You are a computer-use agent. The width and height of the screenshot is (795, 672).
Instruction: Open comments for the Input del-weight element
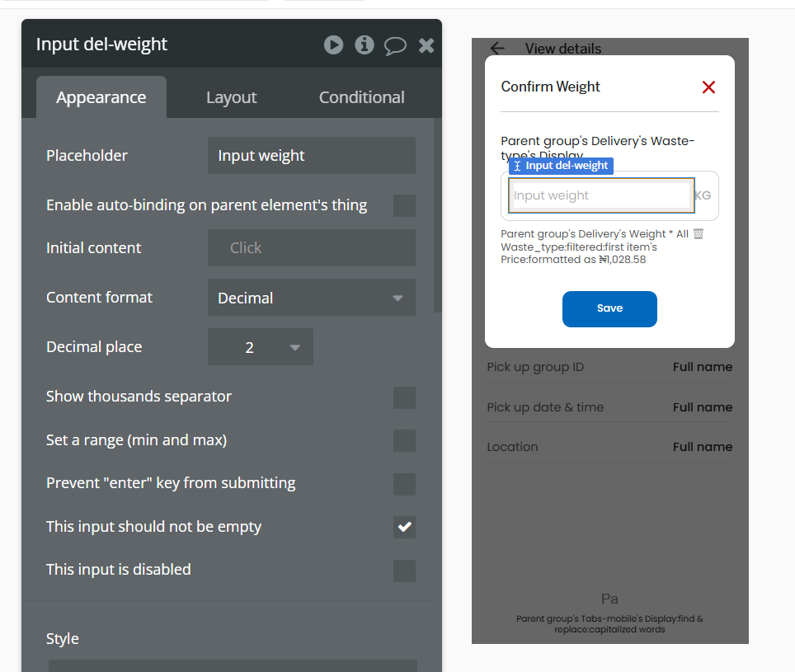click(x=395, y=45)
